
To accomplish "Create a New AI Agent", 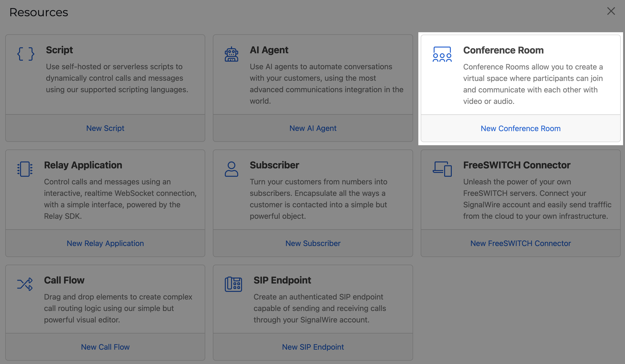I will coord(313,128).
